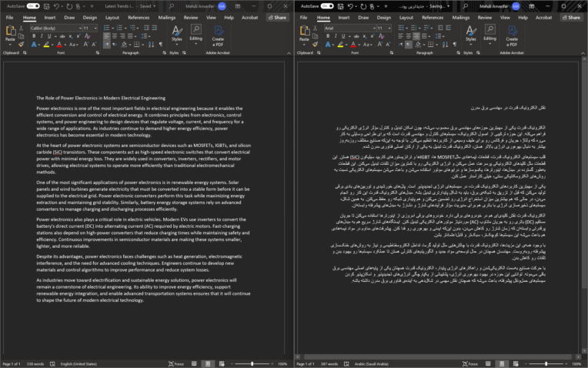Click Create a PDF in left window
Image resolution: width=588 pixels, height=368 pixels.
(218, 36)
